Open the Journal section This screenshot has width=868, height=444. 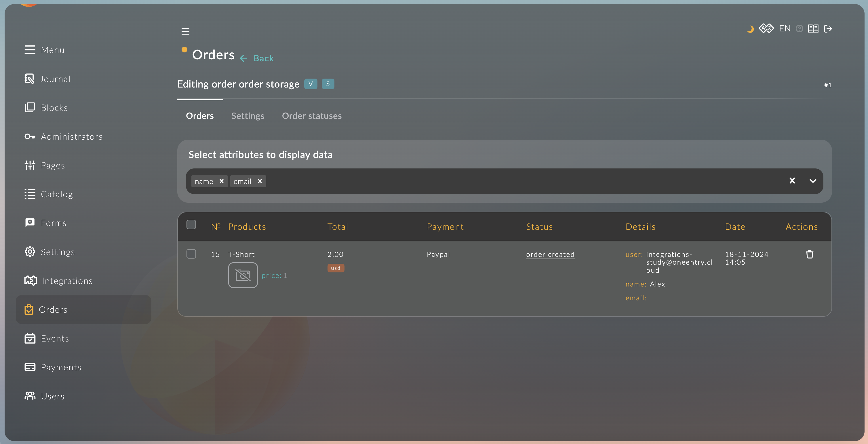pos(55,79)
